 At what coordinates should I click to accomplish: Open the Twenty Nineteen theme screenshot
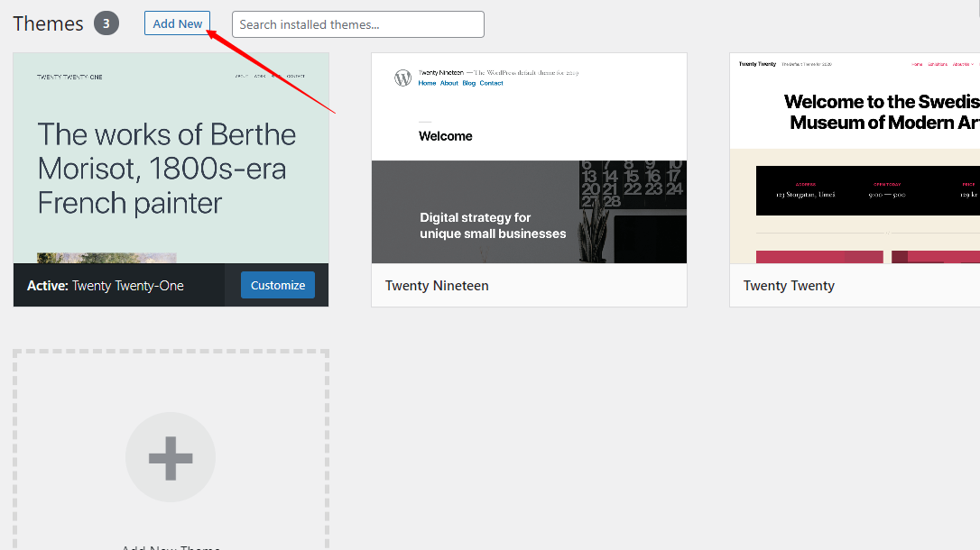coord(529,158)
